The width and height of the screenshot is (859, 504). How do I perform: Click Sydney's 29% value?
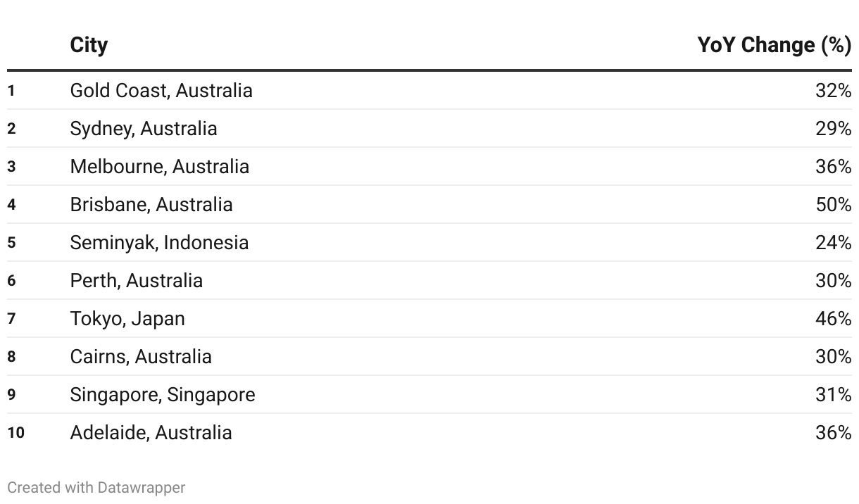834,128
